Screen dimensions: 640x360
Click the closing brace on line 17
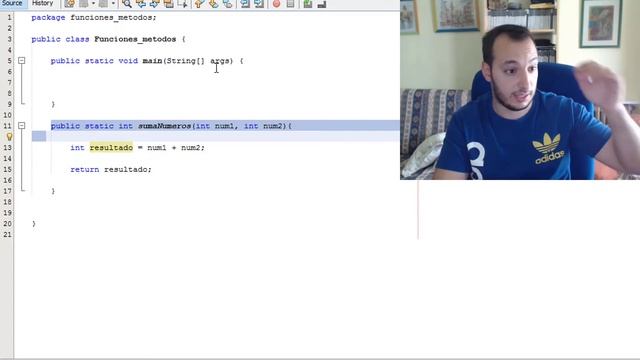click(x=53, y=191)
